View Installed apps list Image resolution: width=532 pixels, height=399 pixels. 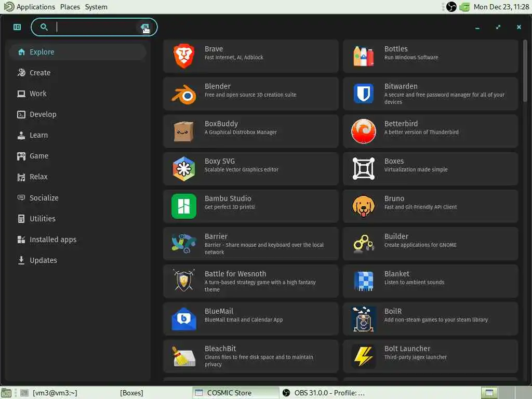(78, 240)
